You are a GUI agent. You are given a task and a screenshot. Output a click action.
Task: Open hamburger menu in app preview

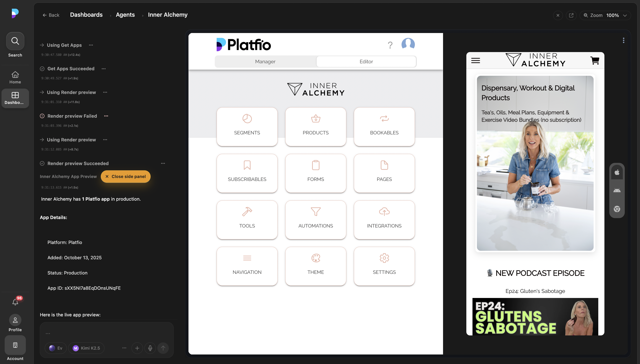[x=475, y=61]
